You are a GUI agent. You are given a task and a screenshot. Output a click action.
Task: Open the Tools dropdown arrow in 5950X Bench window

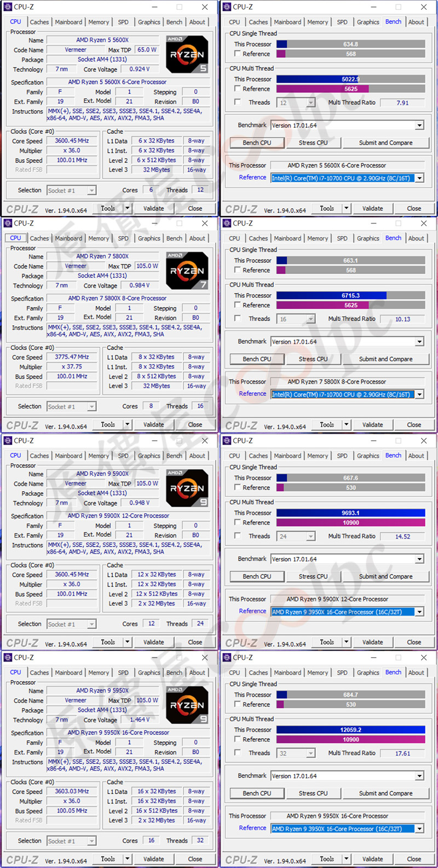point(347,859)
